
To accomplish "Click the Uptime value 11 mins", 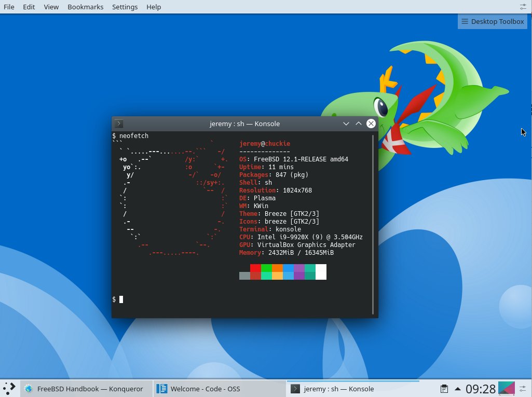I will [x=281, y=167].
